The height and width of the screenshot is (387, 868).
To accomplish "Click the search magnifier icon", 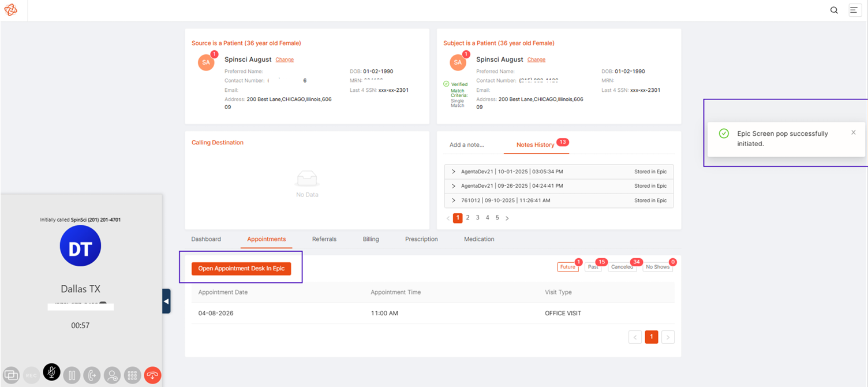I will [x=834, y=10].
